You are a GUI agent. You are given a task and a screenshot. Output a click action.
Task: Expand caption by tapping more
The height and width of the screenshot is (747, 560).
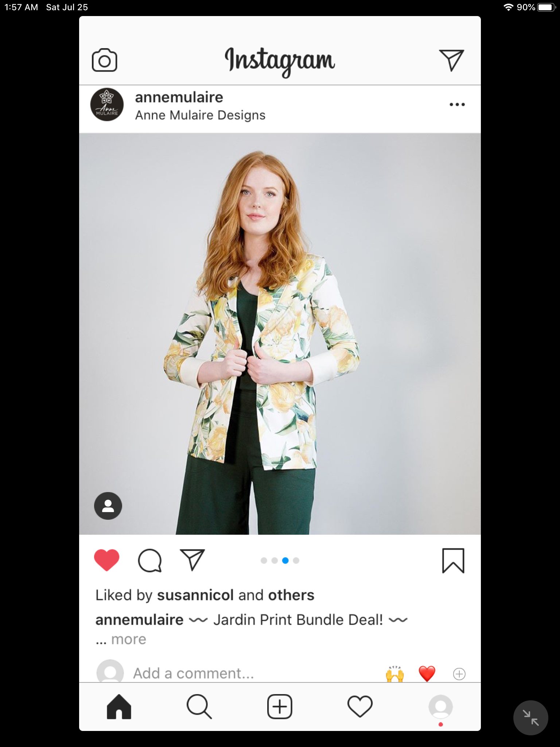[128, 639]
